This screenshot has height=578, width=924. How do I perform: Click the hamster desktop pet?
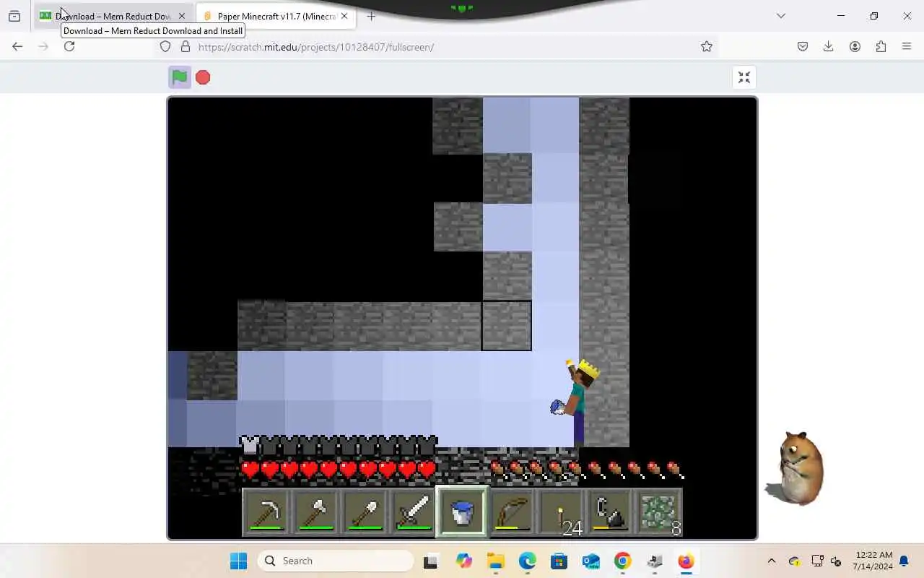796,468
